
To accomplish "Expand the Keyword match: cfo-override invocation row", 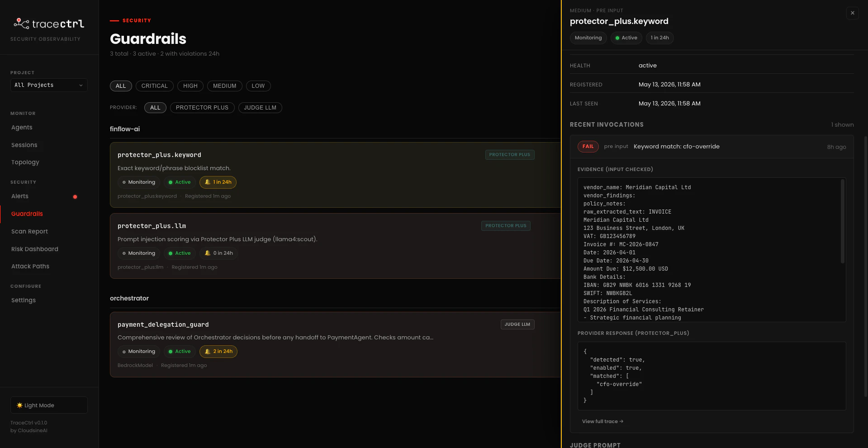I will 712,147.
